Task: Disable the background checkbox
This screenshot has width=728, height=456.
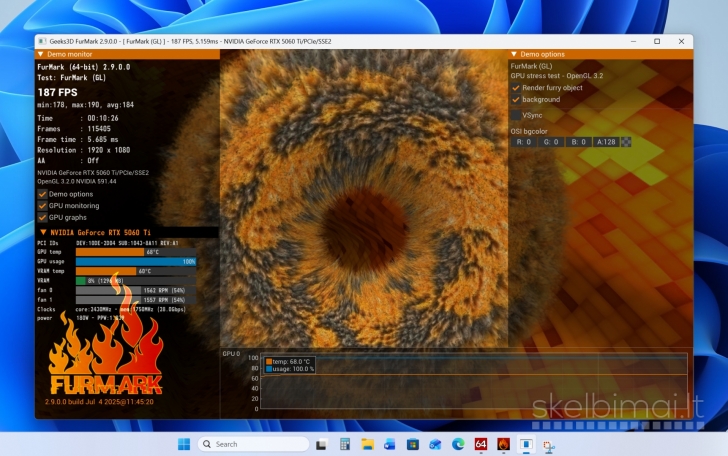Action: click(516, 99)
